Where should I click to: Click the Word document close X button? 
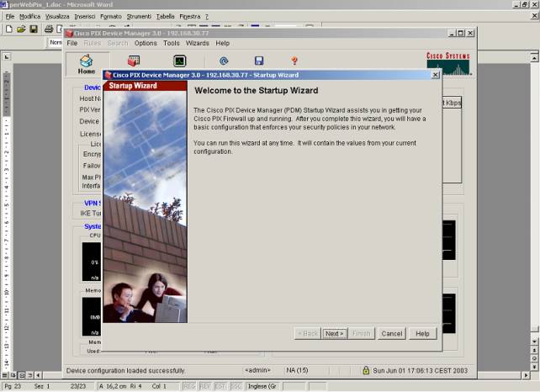tap(534, 16)
